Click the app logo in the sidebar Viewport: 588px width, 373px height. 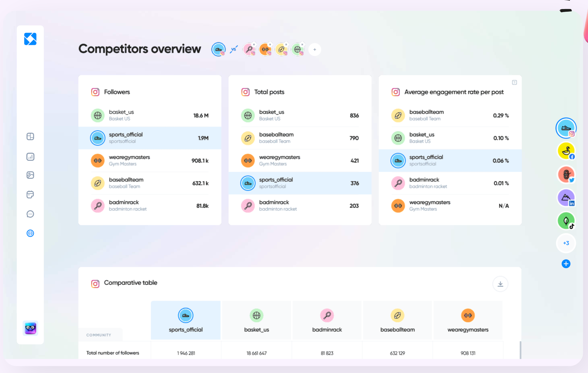pos(30,39)
